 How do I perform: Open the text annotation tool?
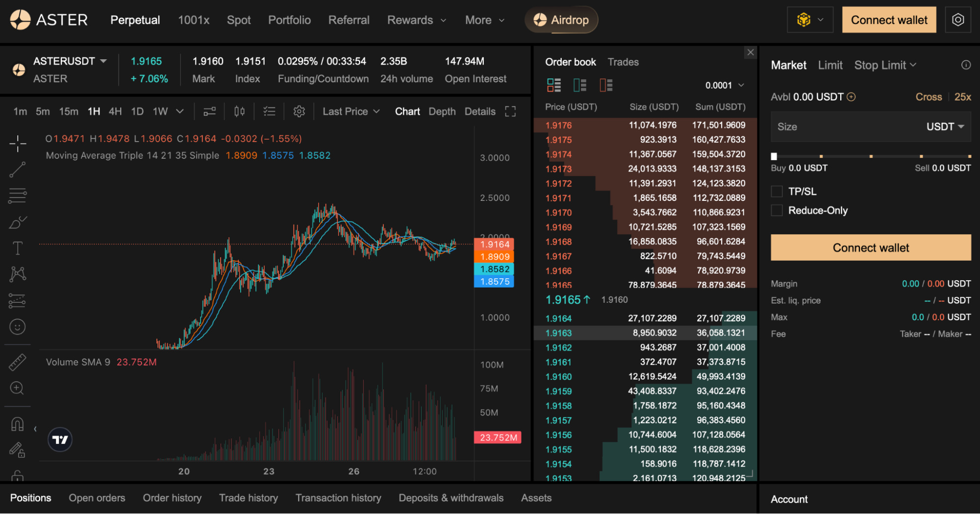click(18, 247)
